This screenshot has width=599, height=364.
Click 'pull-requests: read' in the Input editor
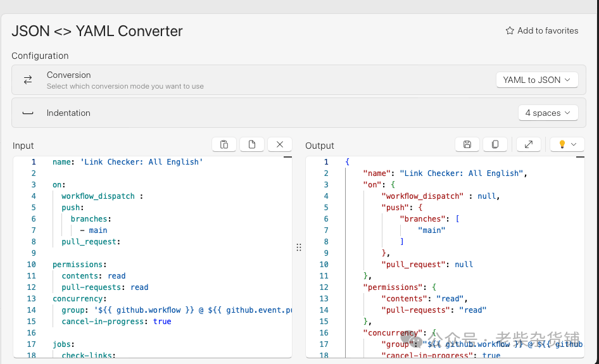coord(105,287)
